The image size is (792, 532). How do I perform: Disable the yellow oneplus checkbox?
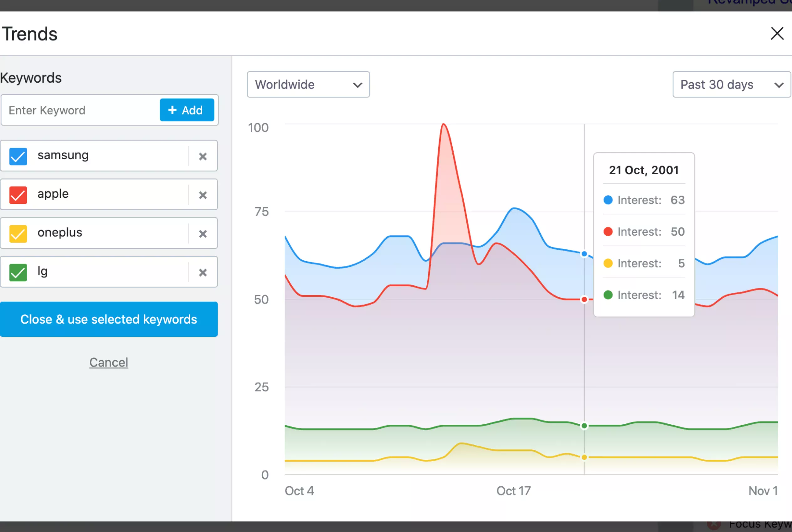pyautogui.click(x=18, y=234)
